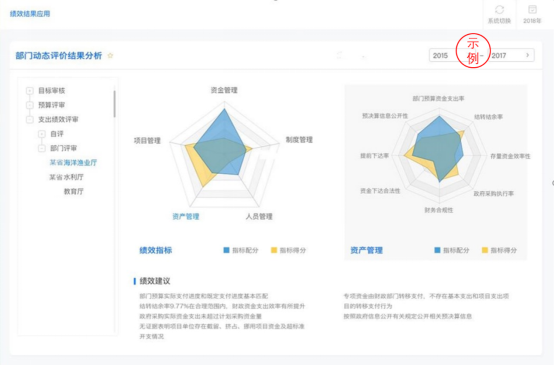
Task: Click the chevron arrow beside 2017
Action: click(x=528, y=55)
